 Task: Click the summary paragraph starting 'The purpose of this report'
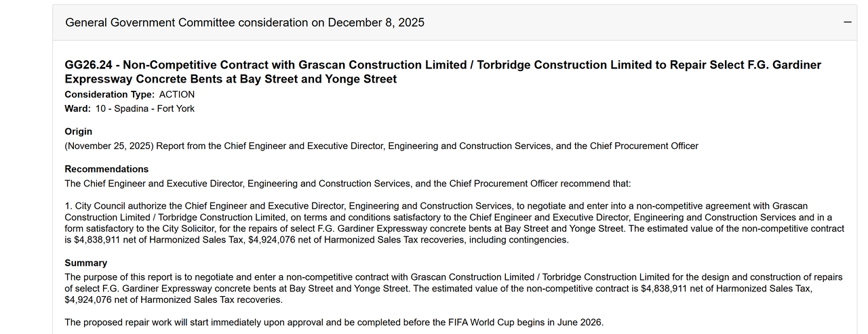[453, 288]
